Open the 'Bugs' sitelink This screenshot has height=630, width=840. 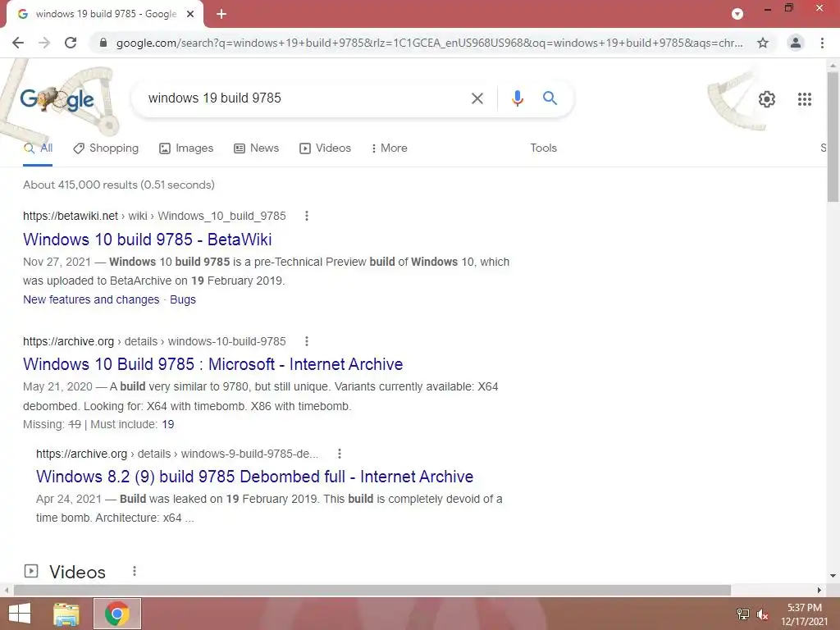point(183,299)
